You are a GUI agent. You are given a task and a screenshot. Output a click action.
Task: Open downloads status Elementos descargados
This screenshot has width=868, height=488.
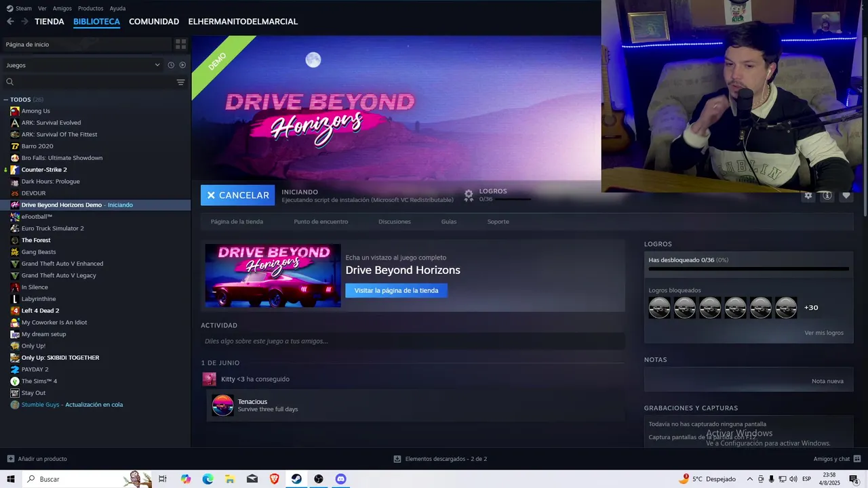[440, 459]
